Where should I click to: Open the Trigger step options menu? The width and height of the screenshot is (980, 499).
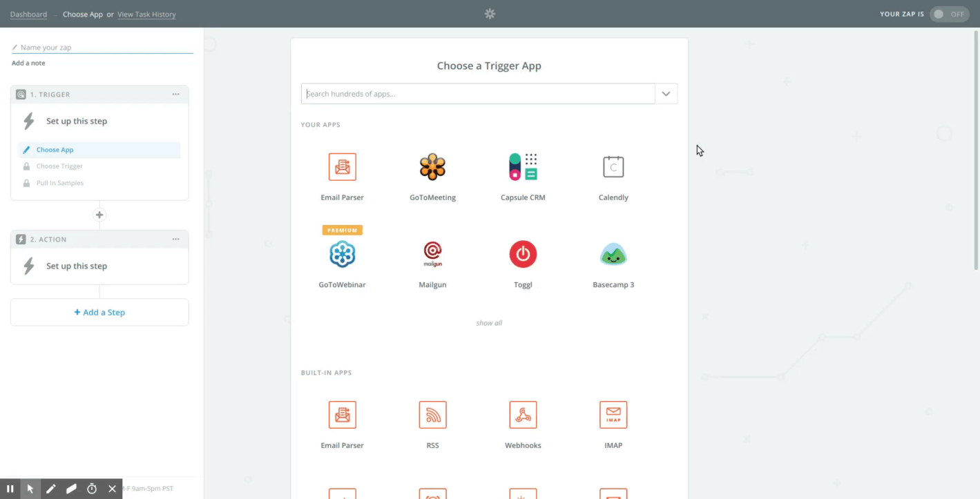pos(176,95)
